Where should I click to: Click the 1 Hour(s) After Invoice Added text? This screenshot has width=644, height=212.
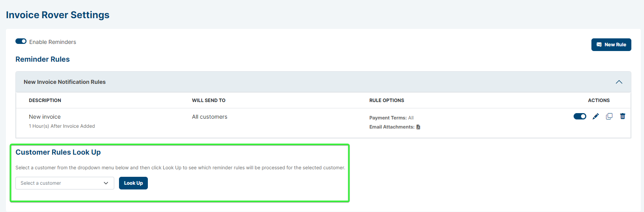click(x=62, y=126)
